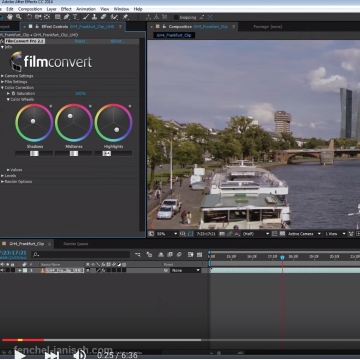
Task: Select the Puppet Pin tool
Action: point(125,17)
